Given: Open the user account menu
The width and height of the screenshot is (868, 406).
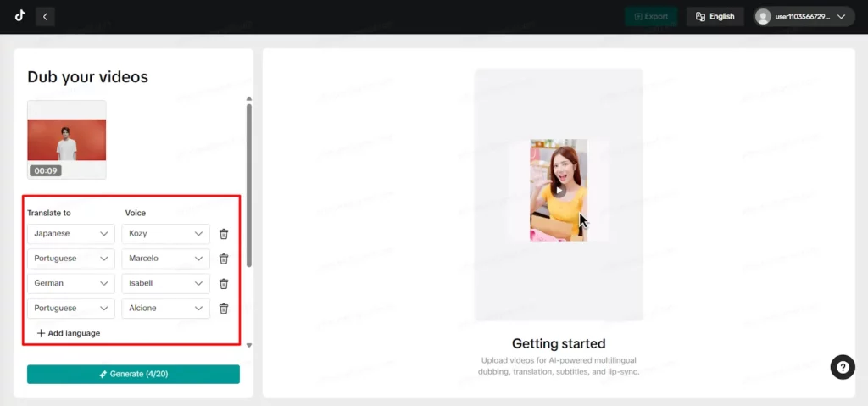Looking at the screenshot, I should tap(804, 16).
